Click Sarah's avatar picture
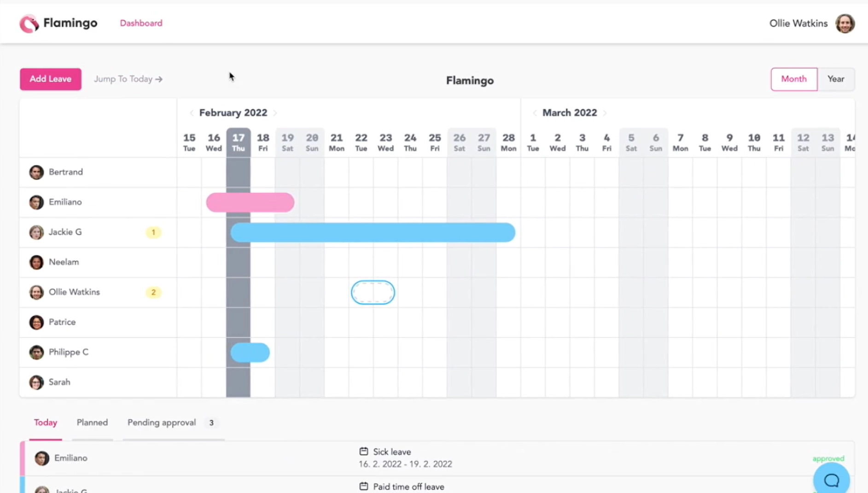This screenshot has height=493, width=868. pos(36,382)
